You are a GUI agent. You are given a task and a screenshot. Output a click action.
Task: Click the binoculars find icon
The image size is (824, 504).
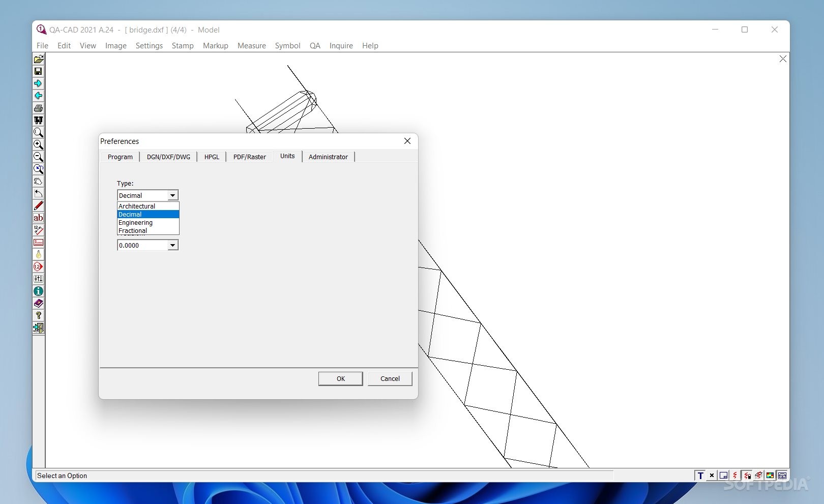pos(38,120)
